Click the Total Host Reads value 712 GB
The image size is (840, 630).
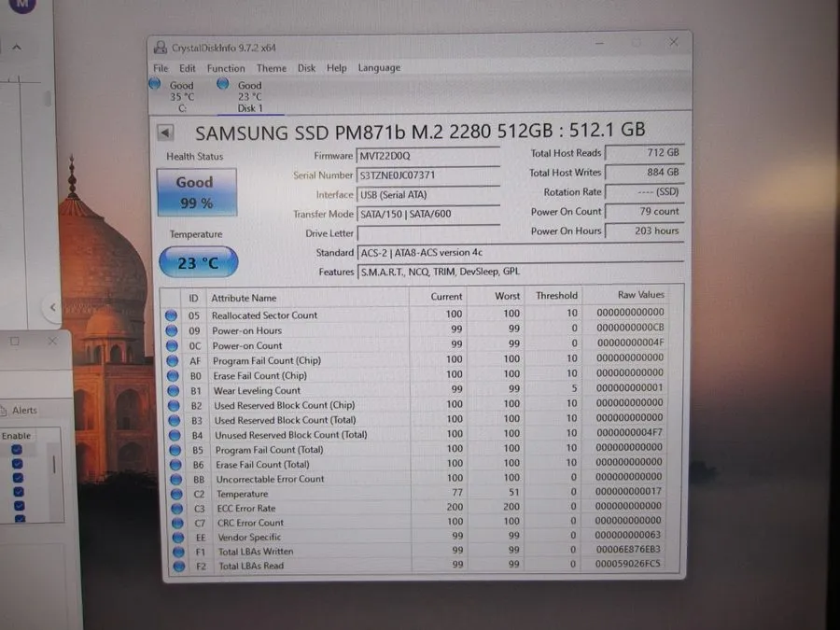pyautogui.click(x=644, y=153)
